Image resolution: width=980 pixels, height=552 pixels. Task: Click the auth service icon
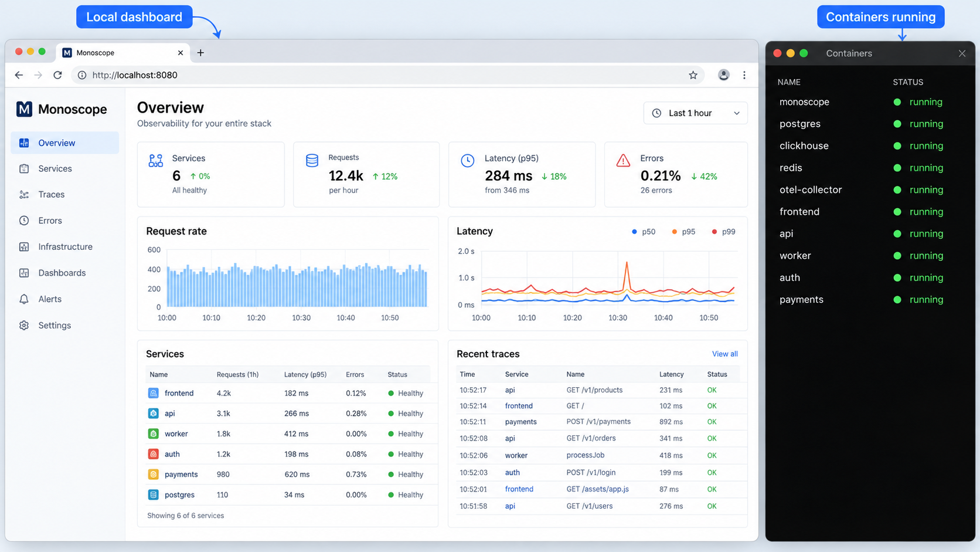click(154, 454)
